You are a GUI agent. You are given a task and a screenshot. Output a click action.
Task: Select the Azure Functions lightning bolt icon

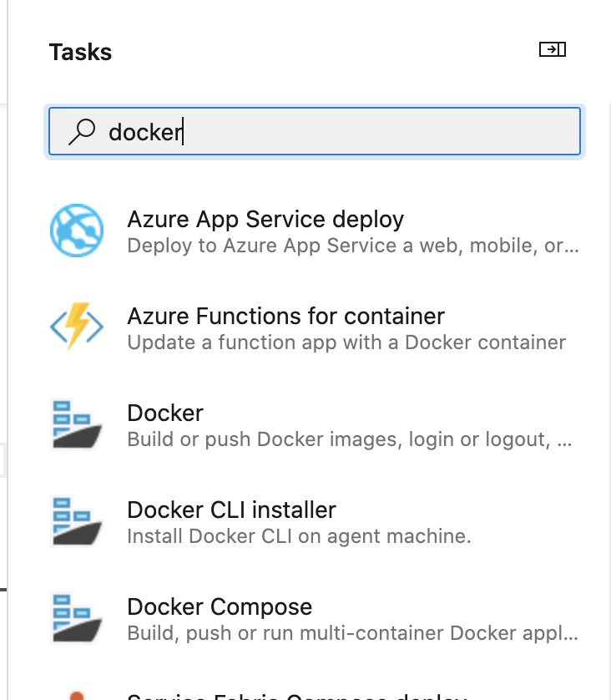coord(77,327)
